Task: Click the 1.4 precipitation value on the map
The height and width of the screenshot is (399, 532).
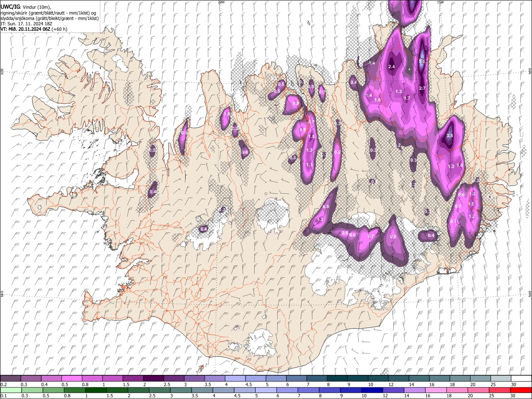Action: pos(369,95)
